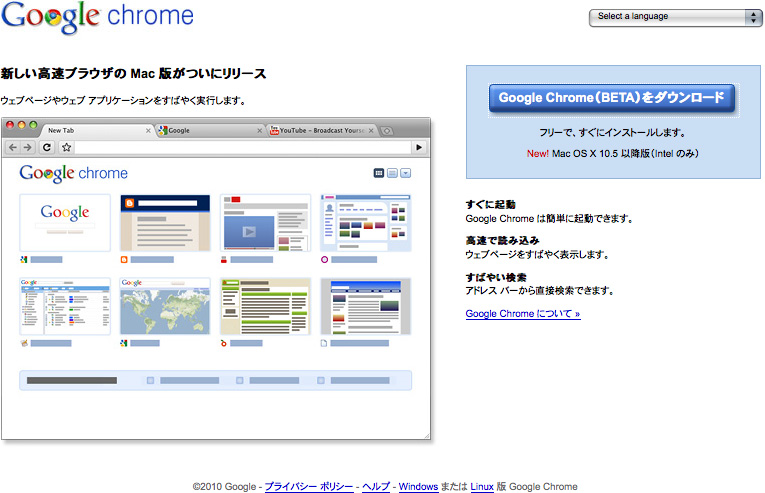765x493 pixels.
Task: Click the red YouTube favicon below thumbnail
Action: coord(224,260)
